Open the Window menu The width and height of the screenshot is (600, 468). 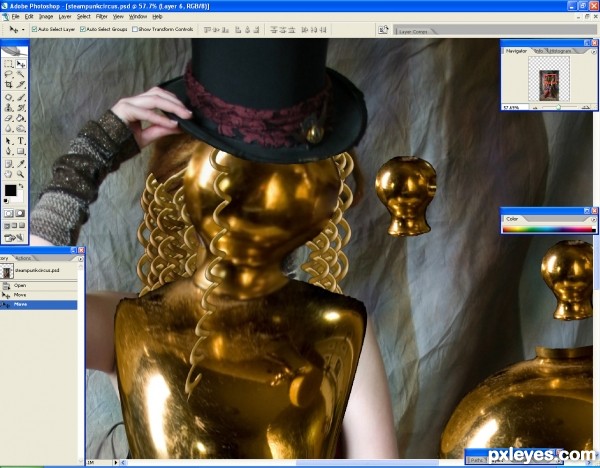(138, 16)
